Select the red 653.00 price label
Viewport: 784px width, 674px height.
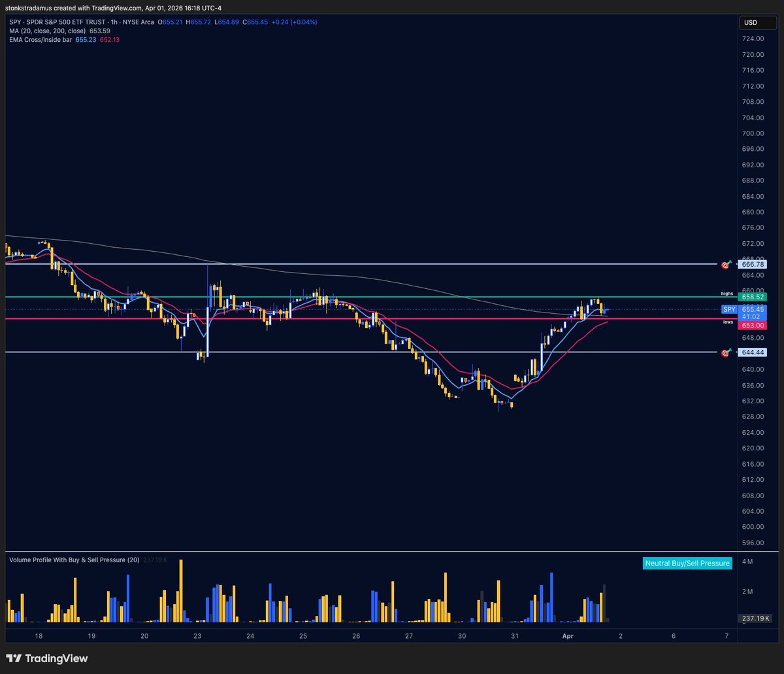tap(753, 325)
